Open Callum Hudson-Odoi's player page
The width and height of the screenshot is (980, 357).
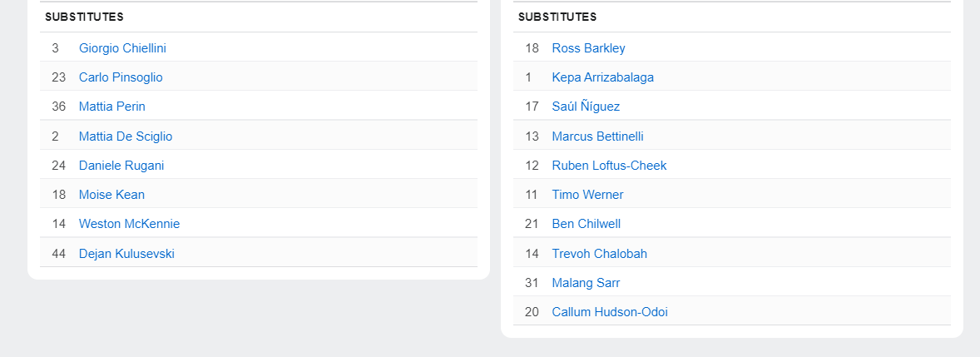(610, 312)
